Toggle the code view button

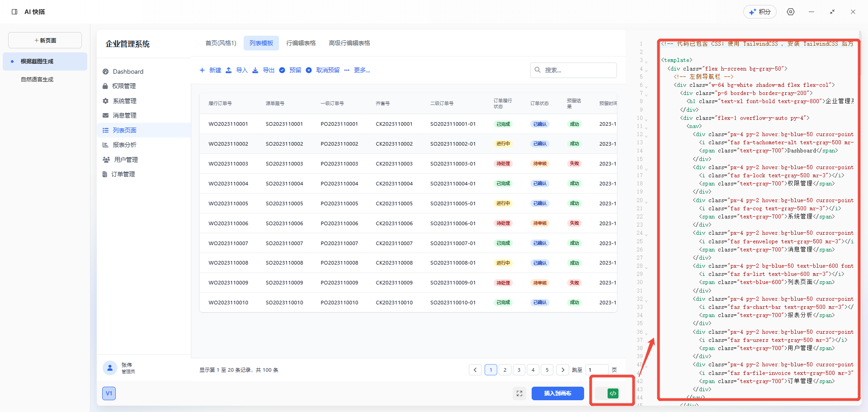pos(613,393)
